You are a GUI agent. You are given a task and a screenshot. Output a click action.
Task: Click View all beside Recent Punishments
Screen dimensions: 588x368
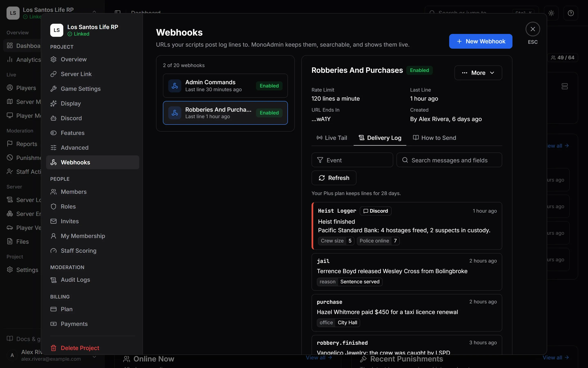(556, 357)
